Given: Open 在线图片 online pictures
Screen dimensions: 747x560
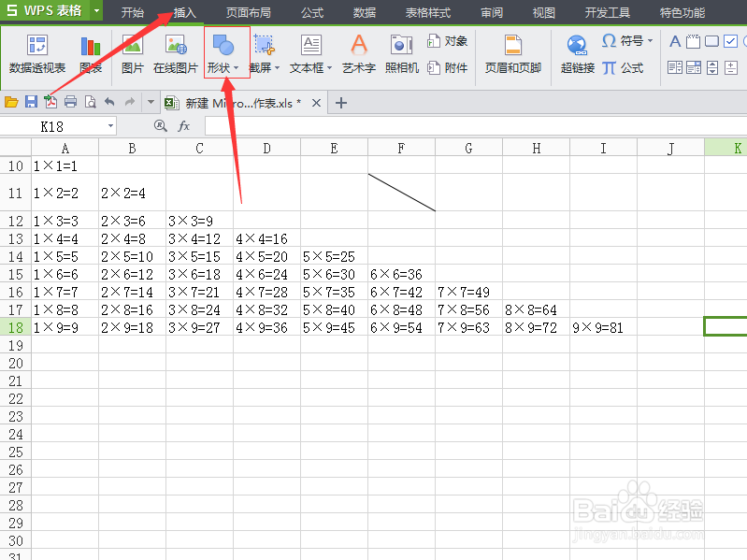Looking at the screenshot, I should [x=176, y=54].
